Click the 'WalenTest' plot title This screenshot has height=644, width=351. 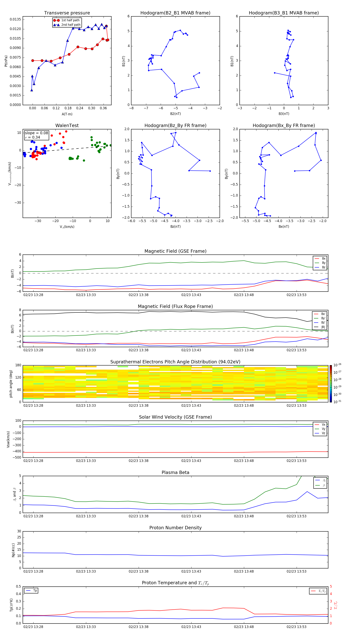click(x=67, y=125)
